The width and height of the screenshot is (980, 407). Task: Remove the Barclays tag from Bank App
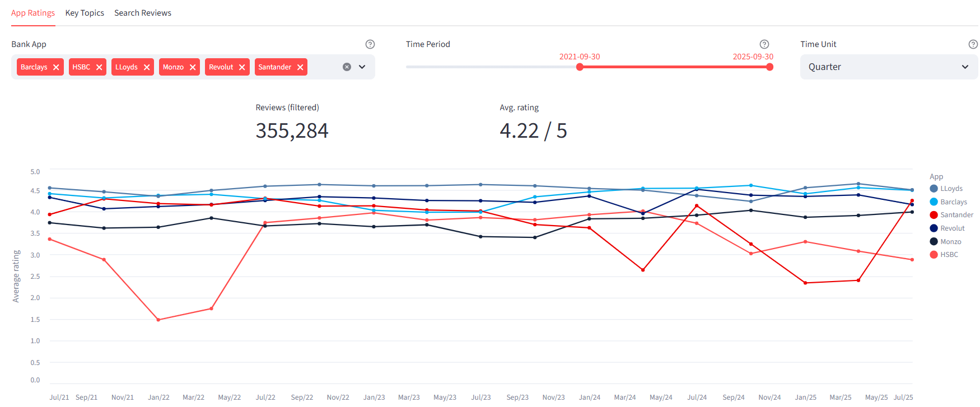tap(56, 67)
